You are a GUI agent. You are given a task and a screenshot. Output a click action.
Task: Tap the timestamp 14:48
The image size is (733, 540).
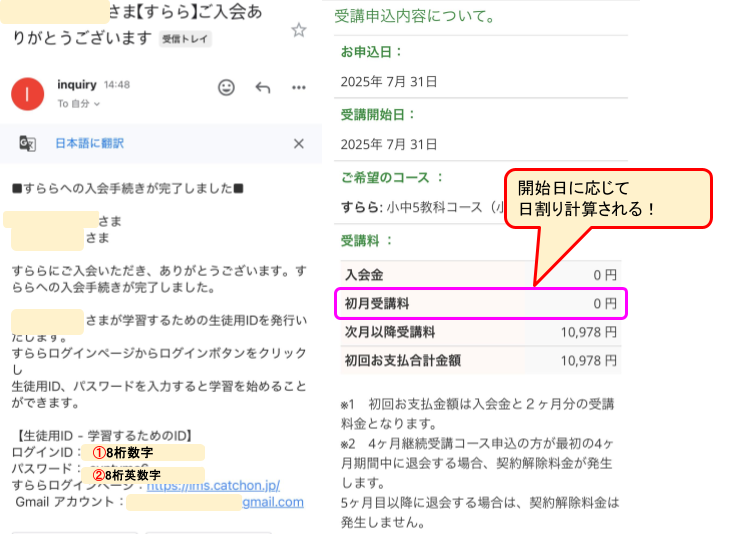click(x=117, y=85)
